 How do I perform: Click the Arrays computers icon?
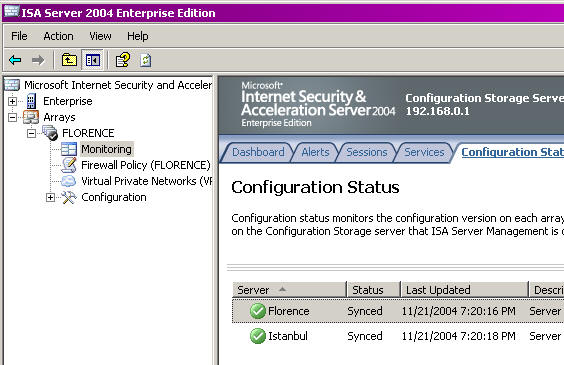31,117
